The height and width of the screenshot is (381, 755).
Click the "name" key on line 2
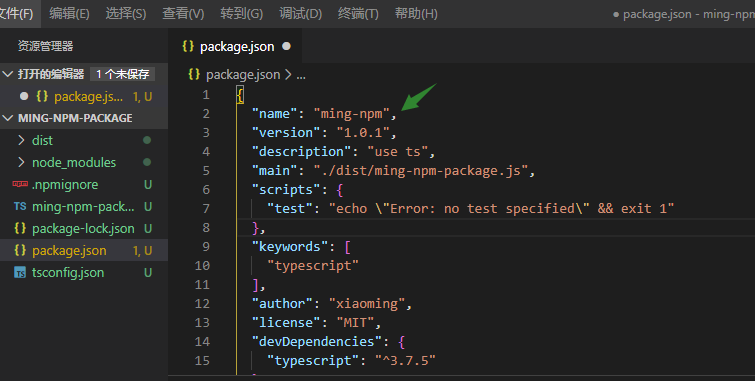pos(274,114)
